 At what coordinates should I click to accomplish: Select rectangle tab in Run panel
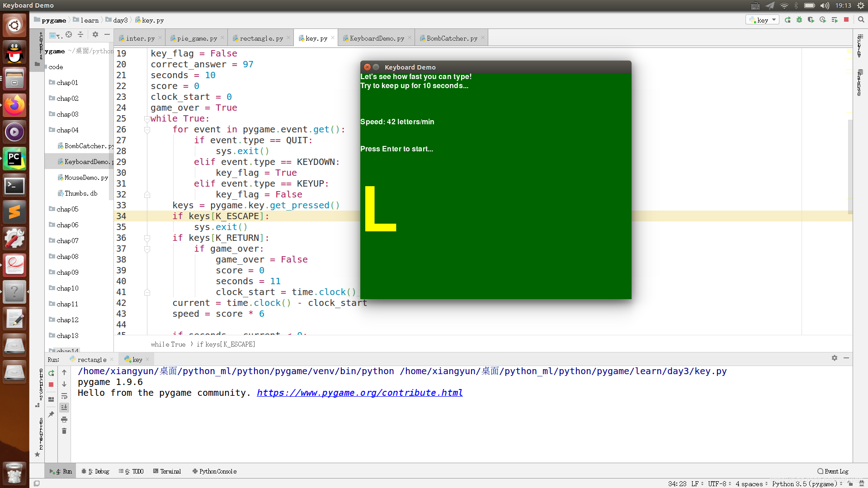click(x=92, y=360)
